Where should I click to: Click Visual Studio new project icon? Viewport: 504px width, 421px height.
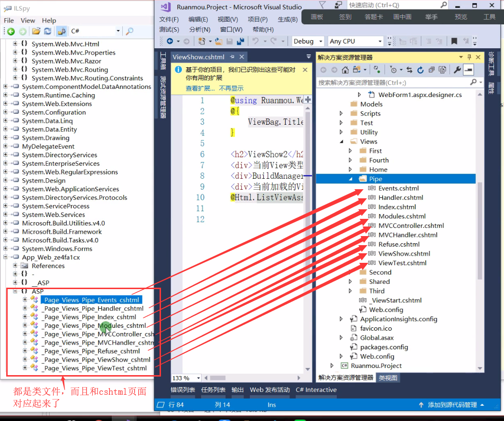click(x=202, y=41)
